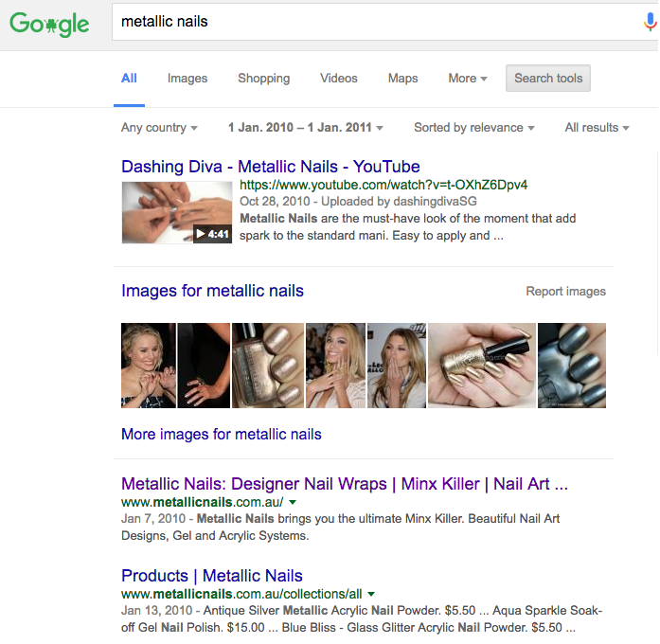660x644 pixels.
Task: Switch to the Images tab
Action: (x=187, y=79)
